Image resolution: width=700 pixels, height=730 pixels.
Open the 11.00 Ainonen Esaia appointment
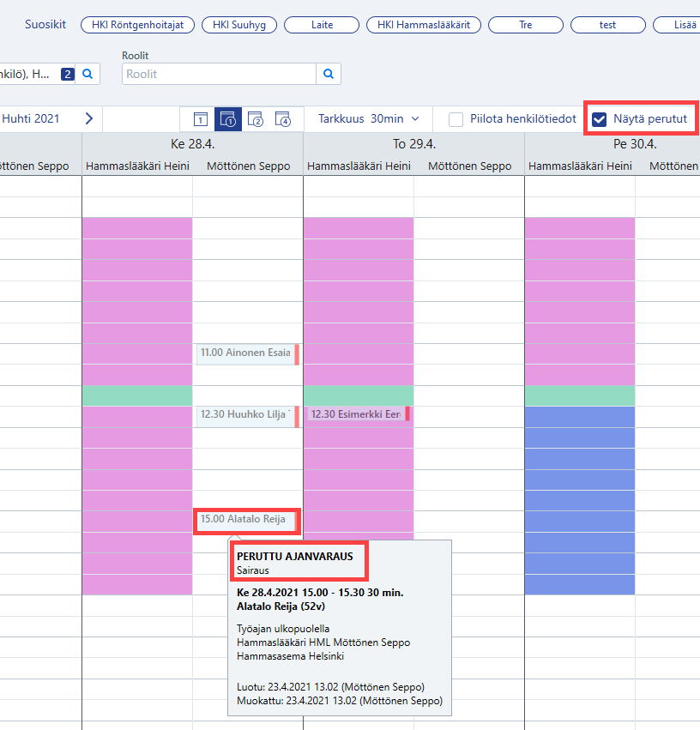(x=247, y=354)
